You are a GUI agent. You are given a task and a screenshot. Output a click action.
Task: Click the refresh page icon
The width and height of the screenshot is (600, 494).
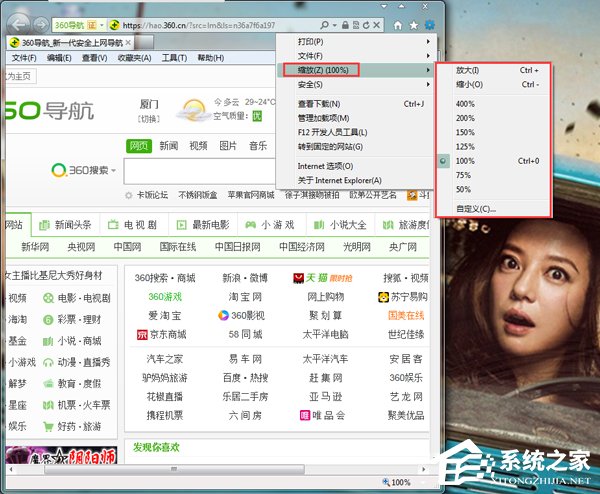[366, 25]
